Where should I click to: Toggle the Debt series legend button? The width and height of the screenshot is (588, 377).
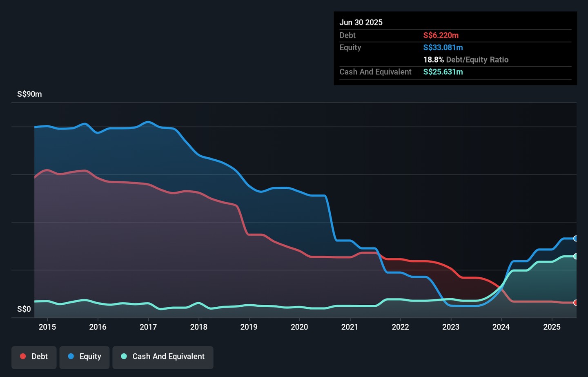[34, 357]
